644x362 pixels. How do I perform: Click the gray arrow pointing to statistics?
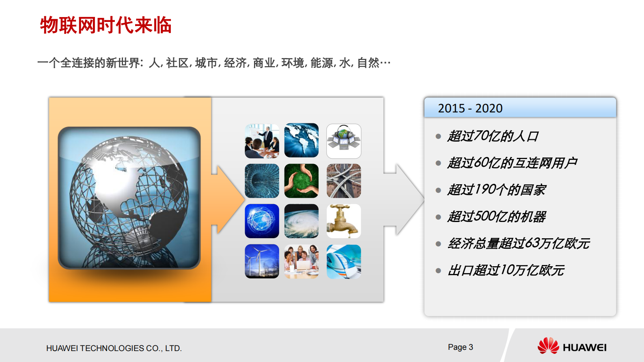point(404,199)
